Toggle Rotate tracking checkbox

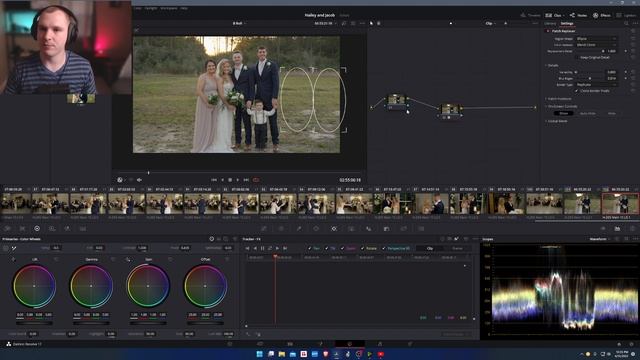pos(362,248)
